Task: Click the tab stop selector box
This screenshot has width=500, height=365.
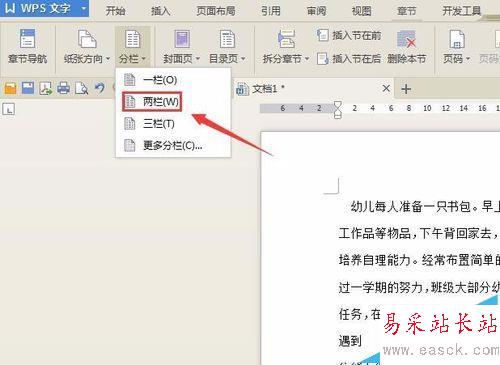Action: (x=8, y=109)
